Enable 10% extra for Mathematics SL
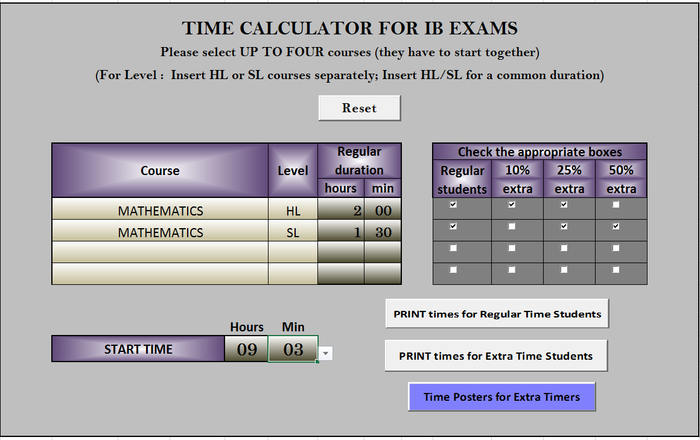Viewport: 700px width, 440px height. click(x=513, y=227)
